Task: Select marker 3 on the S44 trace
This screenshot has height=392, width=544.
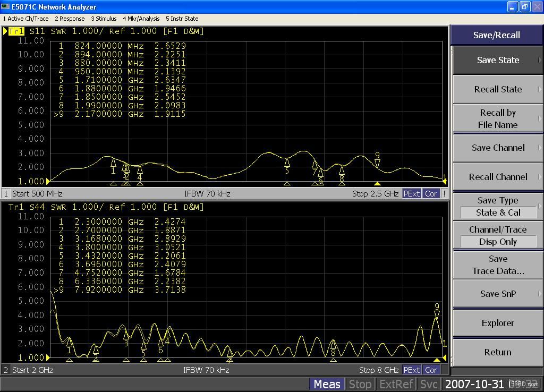Action: [x=126, y=339]
